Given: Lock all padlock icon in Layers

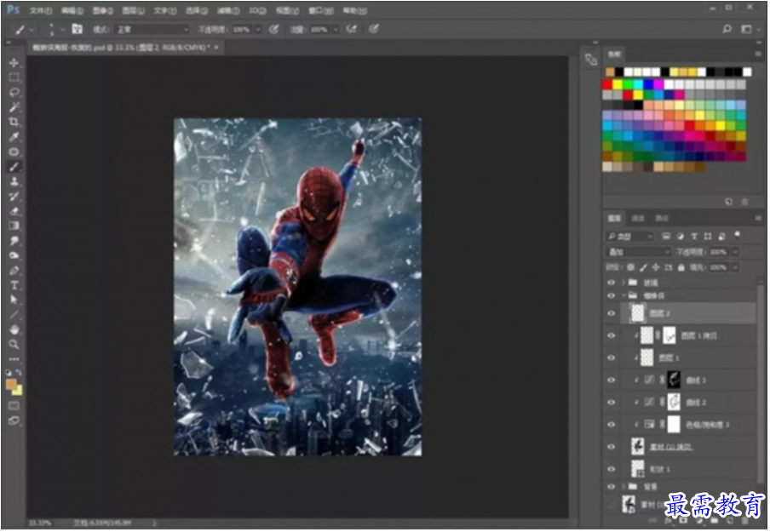Looking at the screenshot, I should tap(681, 267).
